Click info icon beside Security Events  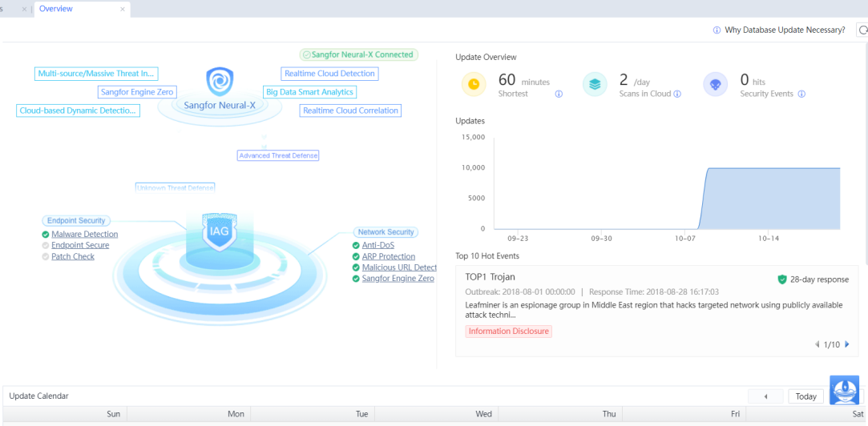coord(801,94)
